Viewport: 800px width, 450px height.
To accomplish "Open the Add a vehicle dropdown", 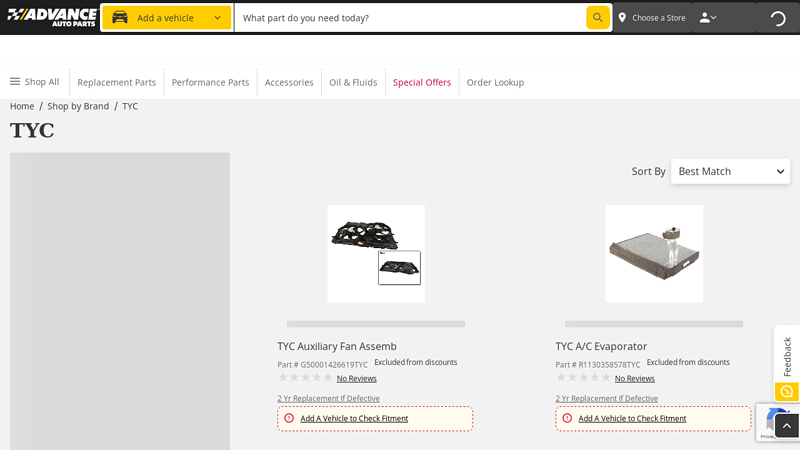I will point(167,18).
